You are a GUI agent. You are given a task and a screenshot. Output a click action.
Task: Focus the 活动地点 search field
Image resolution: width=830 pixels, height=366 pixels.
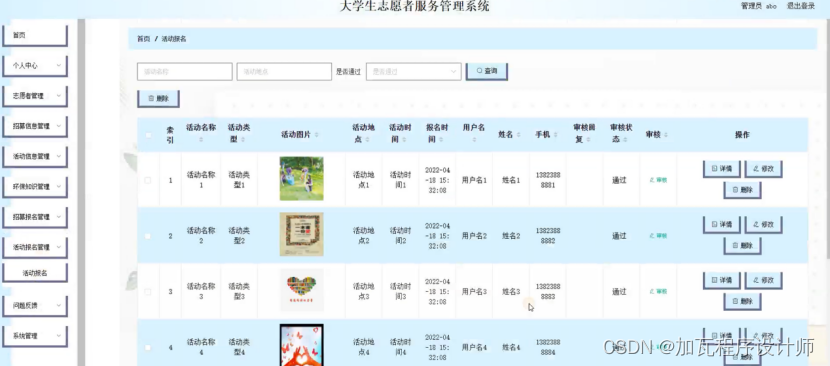coord(284,72)
